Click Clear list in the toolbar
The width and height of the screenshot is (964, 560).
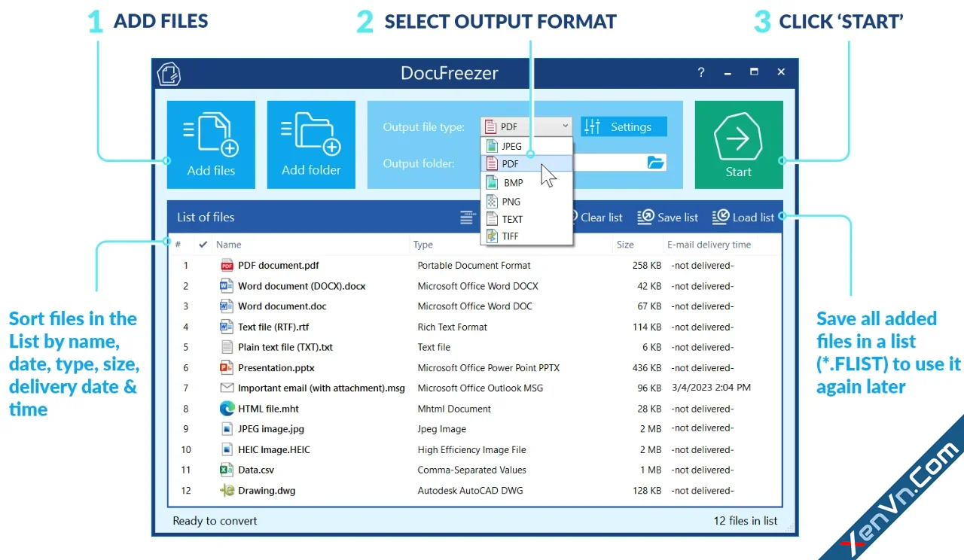(601, 218)
